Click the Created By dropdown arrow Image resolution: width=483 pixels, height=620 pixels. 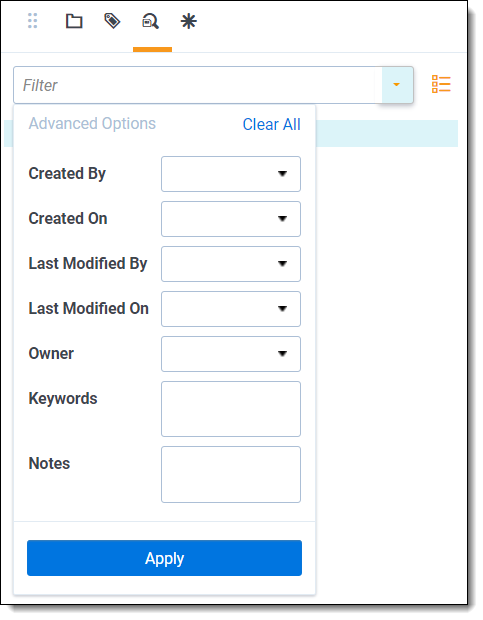coord(282,174)
